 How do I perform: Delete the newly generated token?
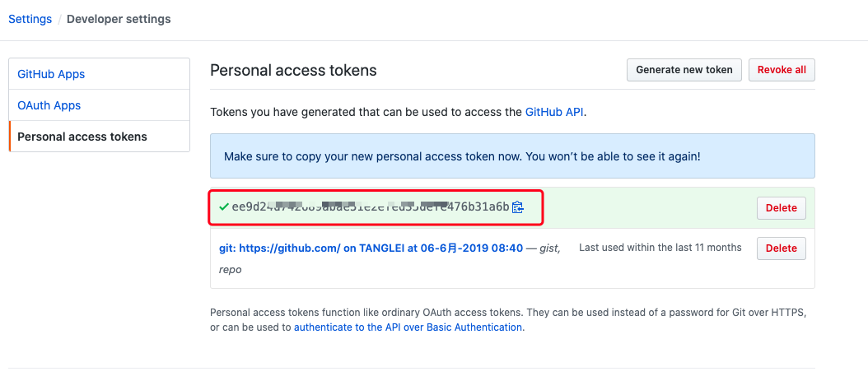pos(781,208)
